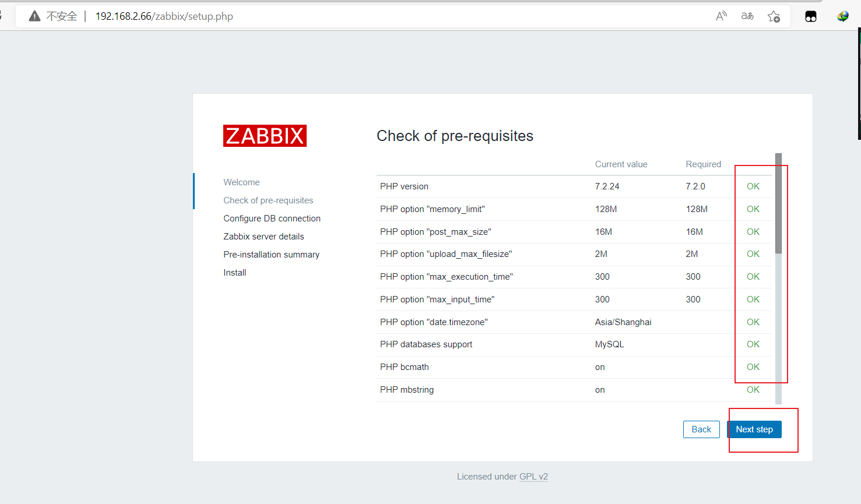Click the ZABBIX logo
The width and height of the screenshot is (861, 504).
point(265,136)
